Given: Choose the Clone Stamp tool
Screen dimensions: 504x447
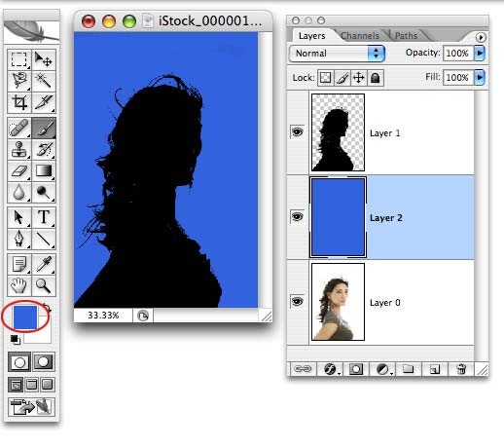Looking at the screenshot, I should click(x=19, y=149).
